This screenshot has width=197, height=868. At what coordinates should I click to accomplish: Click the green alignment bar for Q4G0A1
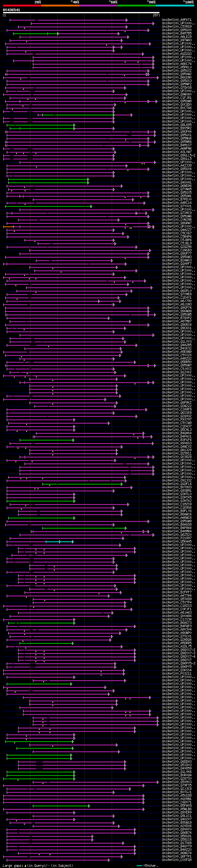(49, 183)
